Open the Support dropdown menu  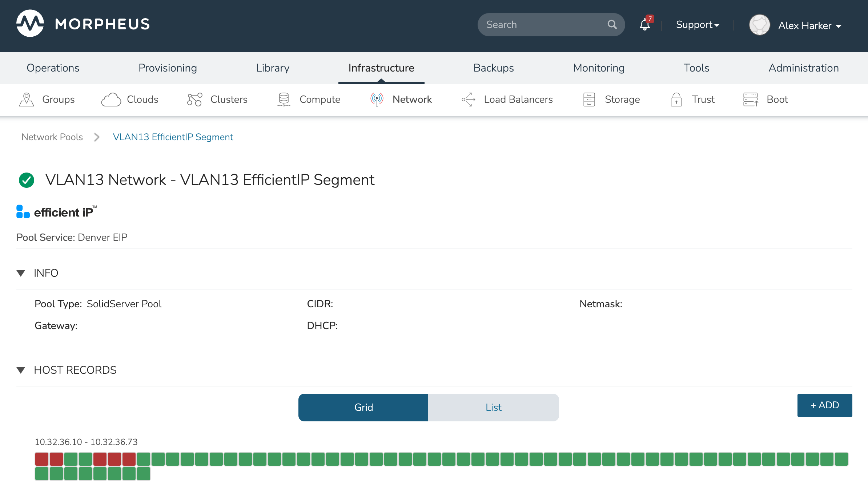pyautogui.click(x=697, y=25)
